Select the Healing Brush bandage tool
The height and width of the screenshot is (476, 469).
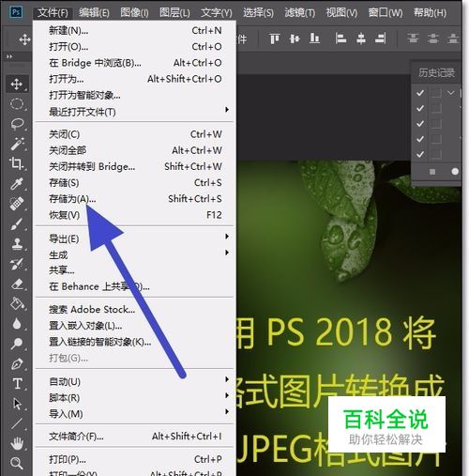17,204
